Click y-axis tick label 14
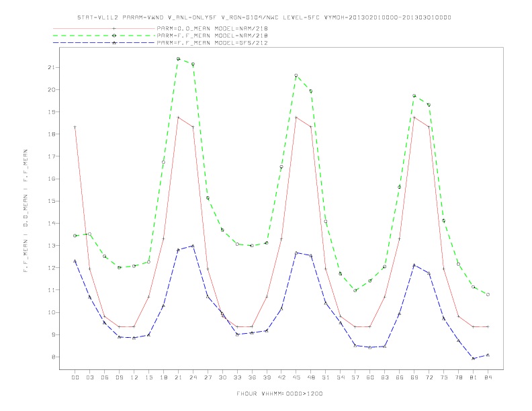 pyautogui.click(x=51, y=224)
